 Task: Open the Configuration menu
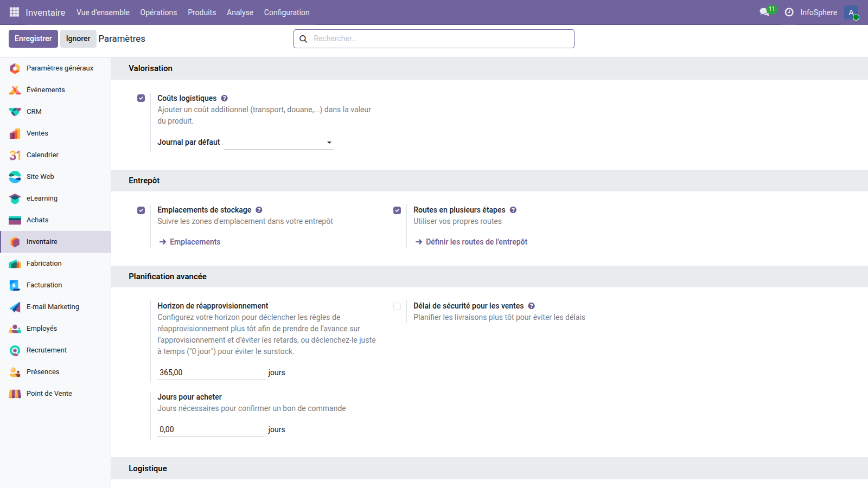point(286,12)
